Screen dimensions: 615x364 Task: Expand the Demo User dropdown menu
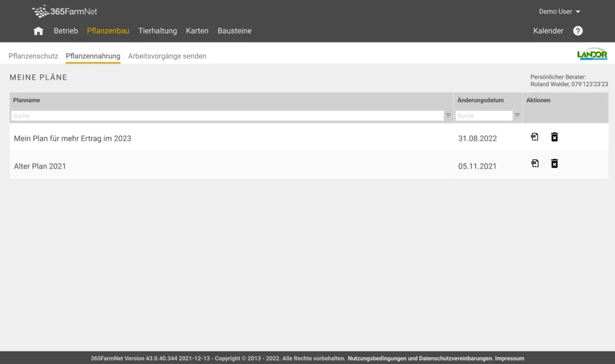[559, 11]
